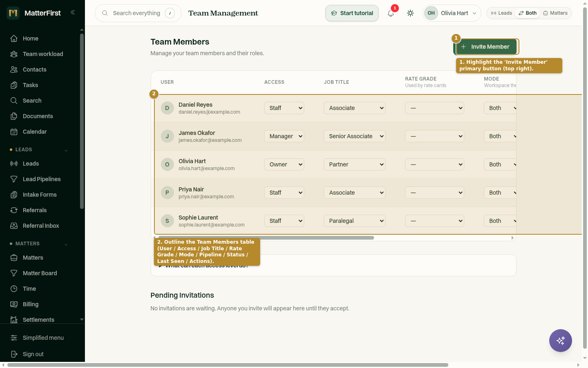Switch workspace mode to Both
The image size is (588, 368).
(528, 13)
